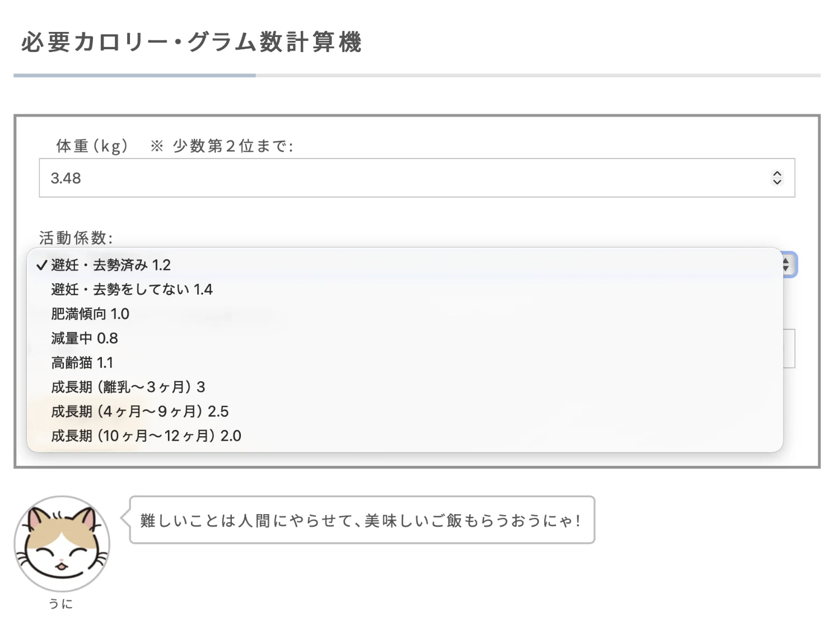Viewport: 840px width, 630px height.
Task: Select 避妊・去勢済み 1.2 option
Action: pos(111,265)
